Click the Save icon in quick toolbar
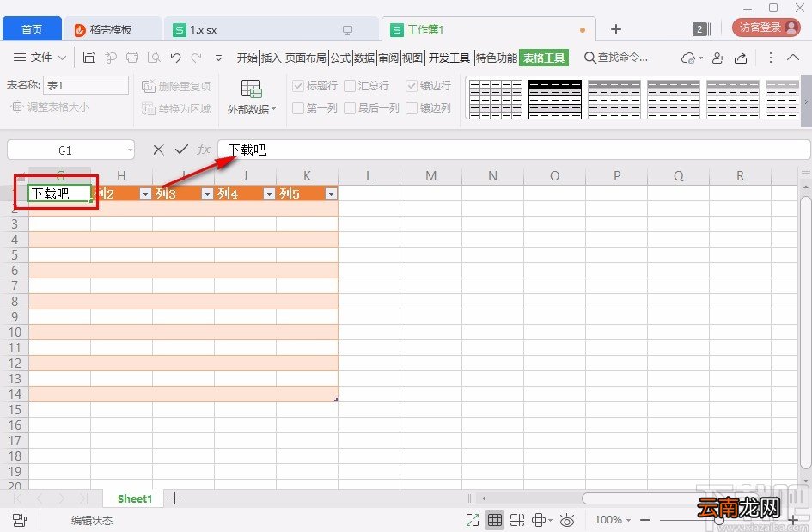 pyautogui.click(x=89, y=57)
